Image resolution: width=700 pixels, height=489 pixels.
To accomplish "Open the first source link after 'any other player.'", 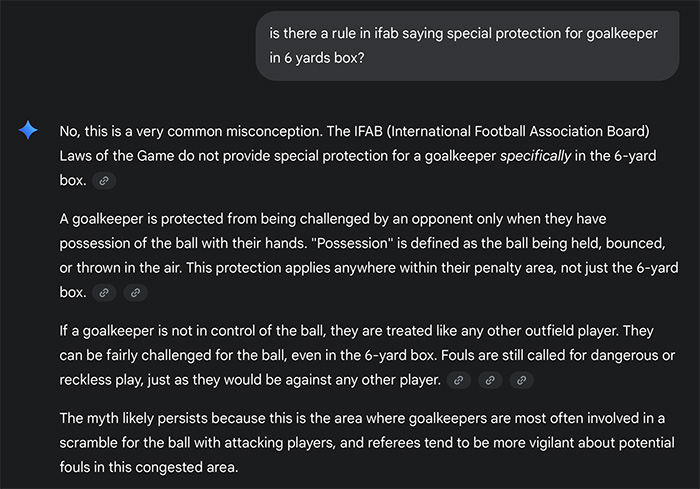I will [x=458, y=380].
